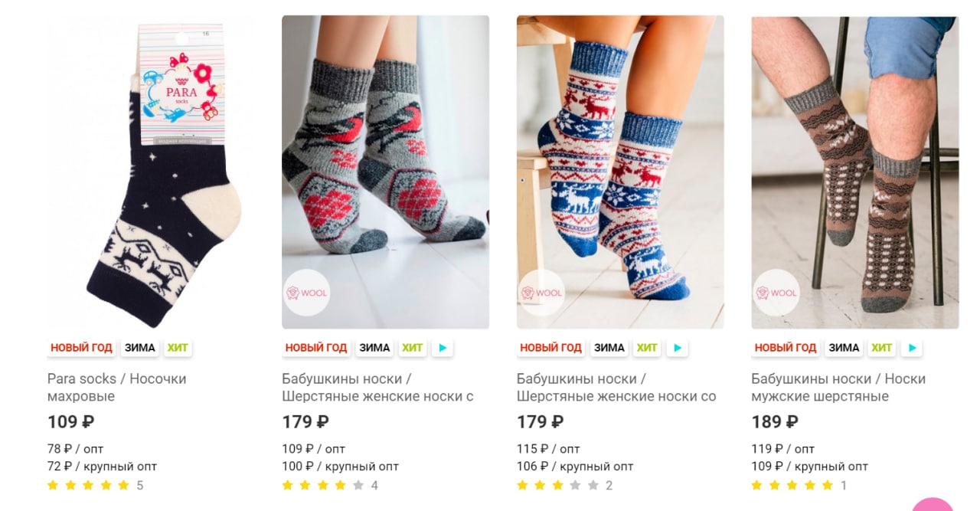Play video for grey bullfinch wool socks
980x511 pixels.
point(443,348)
